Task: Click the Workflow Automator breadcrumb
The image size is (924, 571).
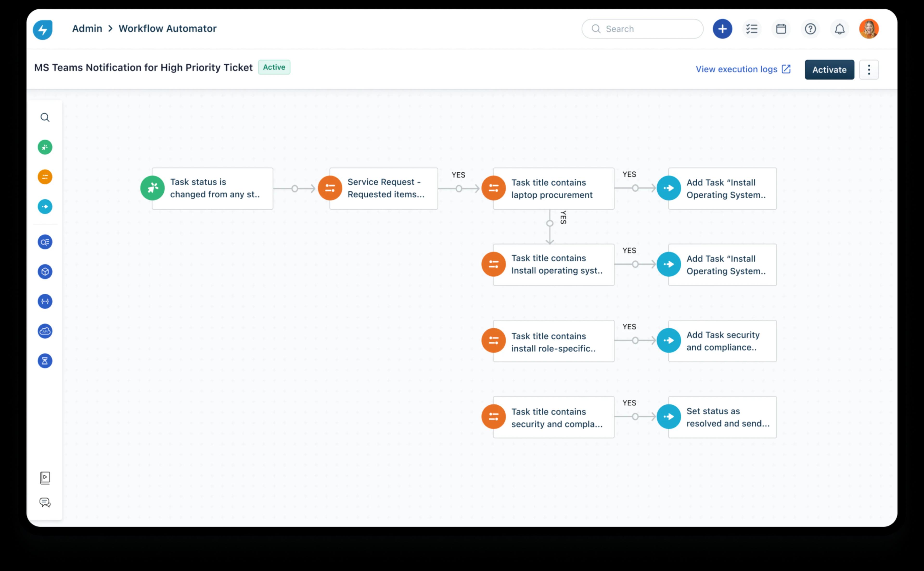Action: point(167,28)
